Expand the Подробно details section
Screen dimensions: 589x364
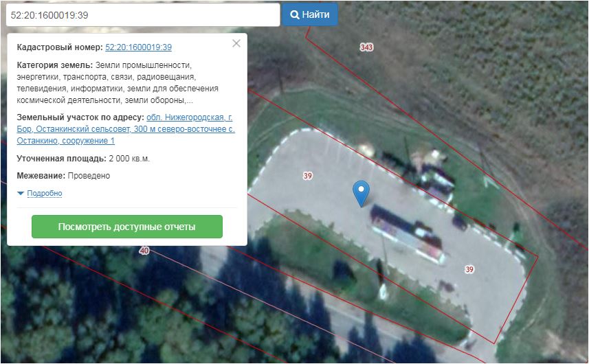(x=45, y=194)
